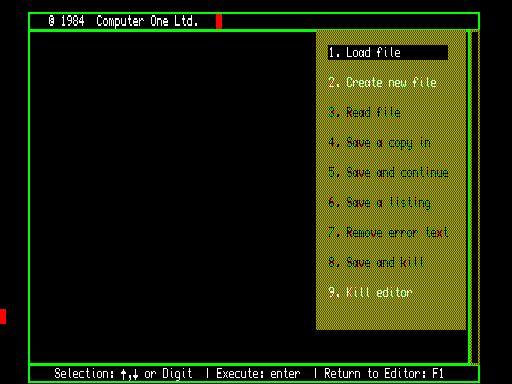
Task: Click the red cursor block in title bar
Action: pos(219,22)
